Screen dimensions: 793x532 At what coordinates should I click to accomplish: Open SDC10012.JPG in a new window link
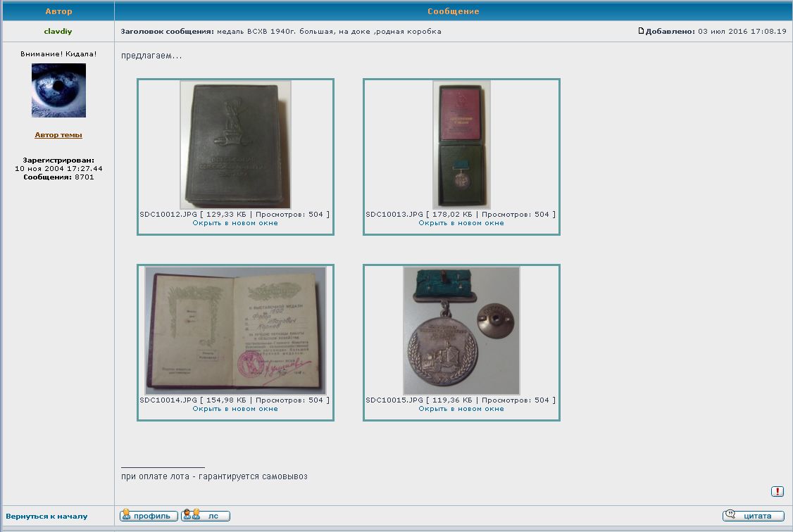(235, 223)
